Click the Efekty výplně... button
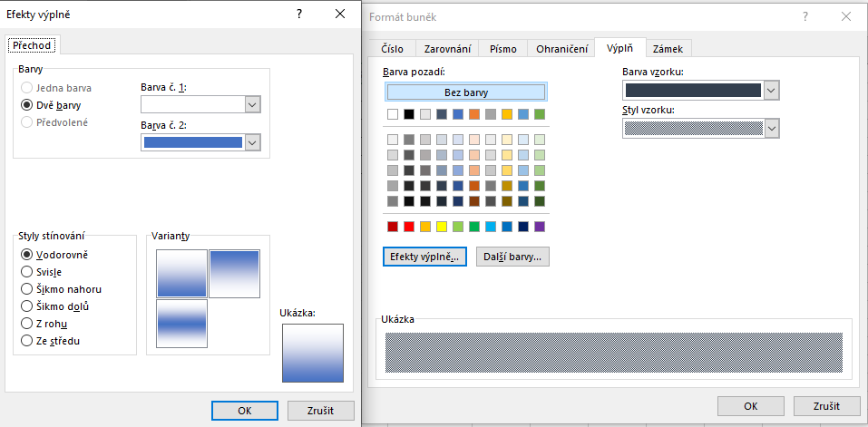This screenshot has width=868, height=427. [x=424, y=257]
